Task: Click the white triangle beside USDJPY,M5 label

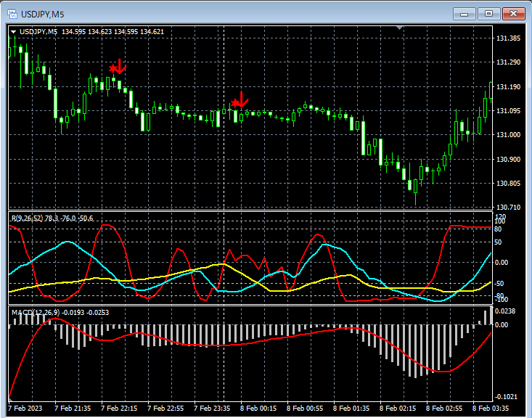Action: tap(13, 31)
